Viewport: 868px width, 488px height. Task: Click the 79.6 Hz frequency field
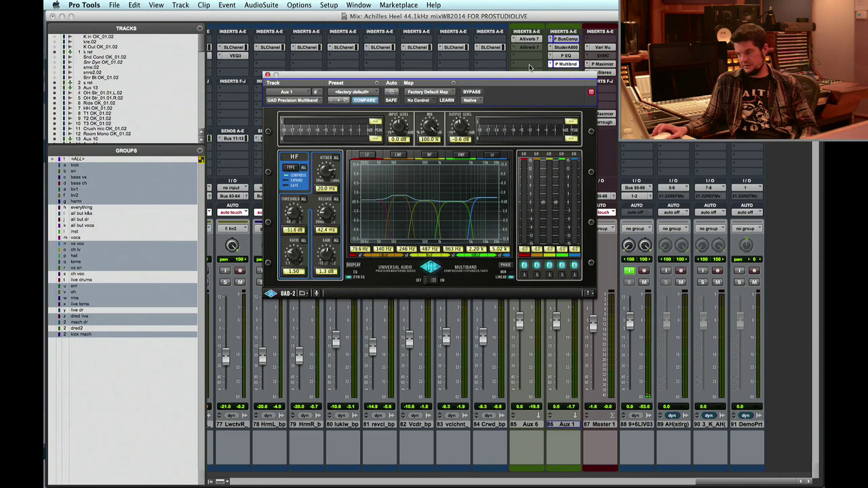click(x=360, y=249)
